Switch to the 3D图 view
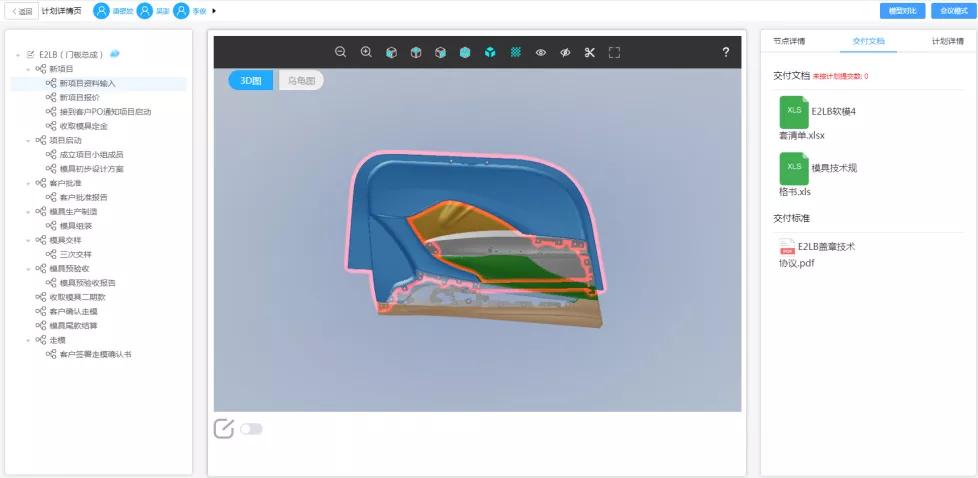 click(251, 80)
